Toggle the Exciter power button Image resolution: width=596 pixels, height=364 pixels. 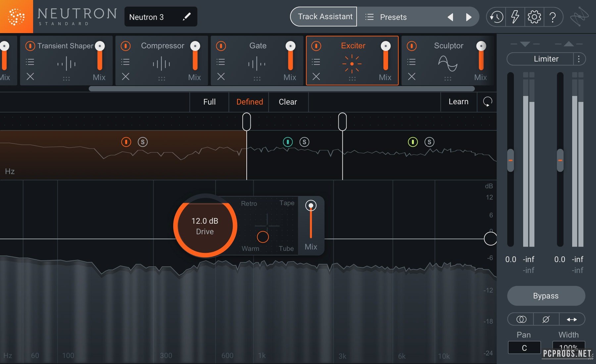point(316,46)
